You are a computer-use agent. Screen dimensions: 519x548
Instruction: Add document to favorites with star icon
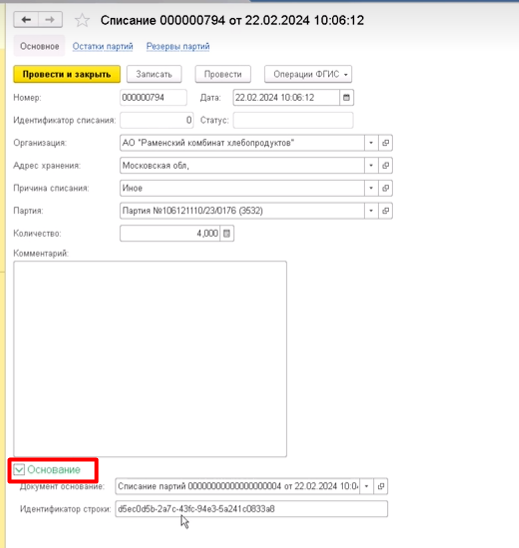point(82,20)
